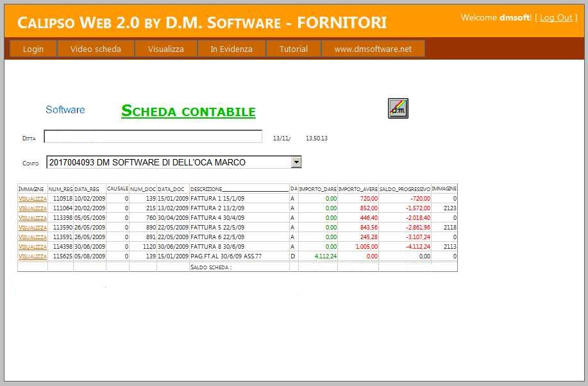Screen dimensions: 588x386
Task: Open the Login menu item
Action: click(33, 49)
